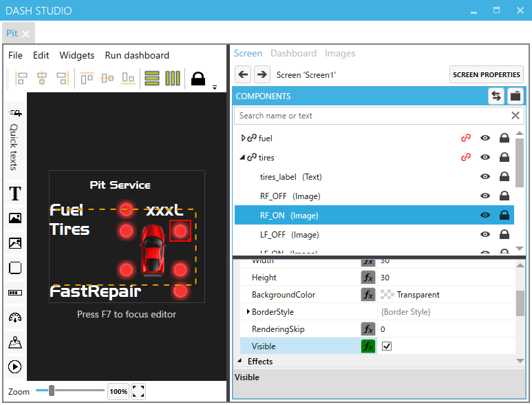Select the linear gauge widget tool
Viewport: 532px width, 405px height.
pos(15,293)
